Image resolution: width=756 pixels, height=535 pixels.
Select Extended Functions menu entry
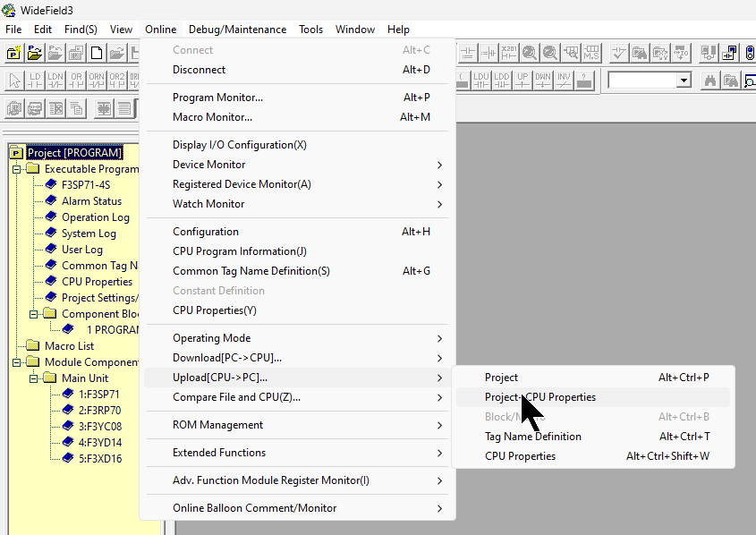click(x=298, y=453)
